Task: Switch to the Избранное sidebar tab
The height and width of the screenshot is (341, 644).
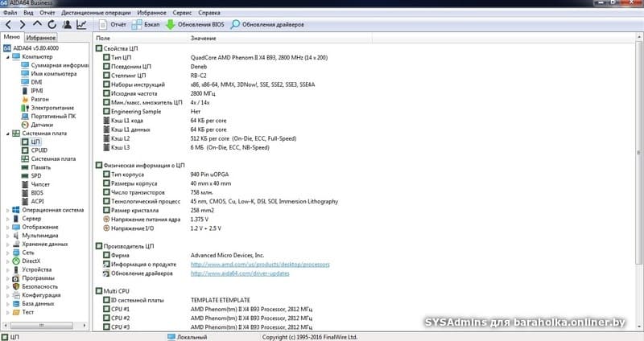Action: point(41,38)
